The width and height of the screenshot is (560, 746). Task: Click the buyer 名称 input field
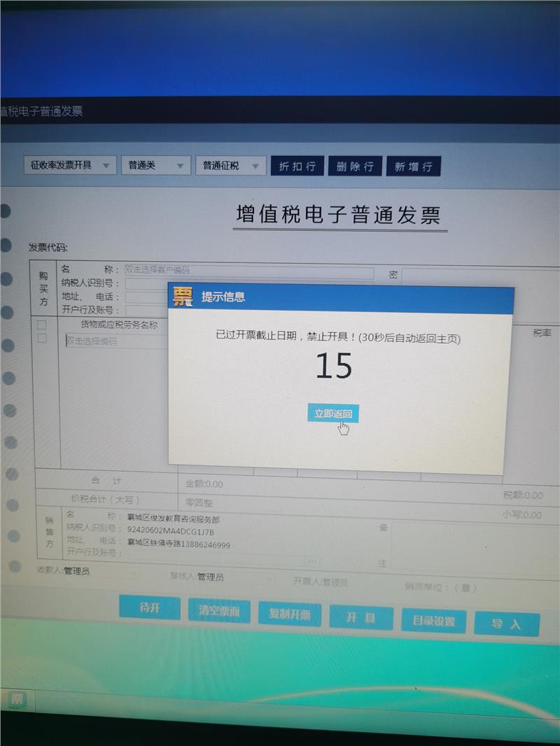tap(248, 270)
